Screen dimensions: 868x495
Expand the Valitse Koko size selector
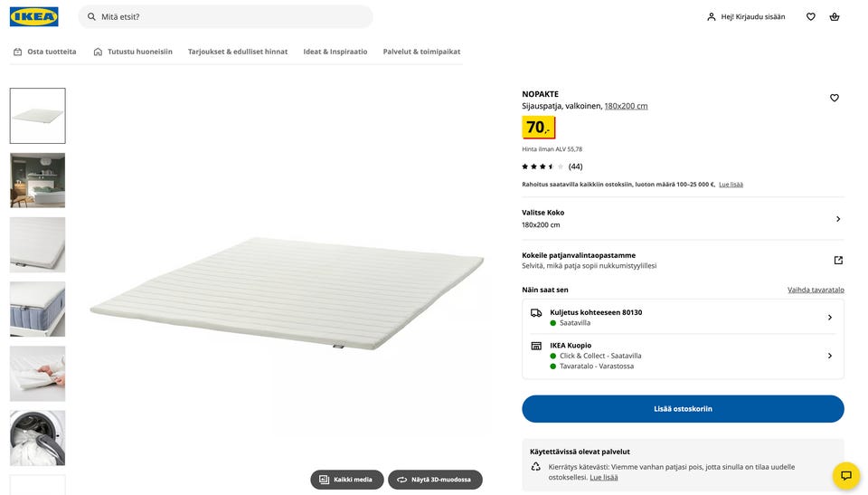click(837, 219)
